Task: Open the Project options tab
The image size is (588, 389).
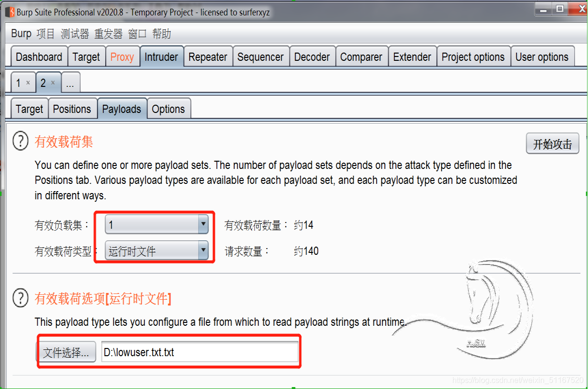Action: coord(474,57)
